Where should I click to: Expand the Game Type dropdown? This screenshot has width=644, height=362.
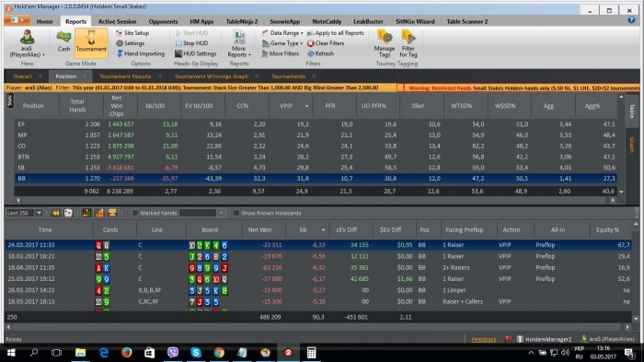(282, 43)
